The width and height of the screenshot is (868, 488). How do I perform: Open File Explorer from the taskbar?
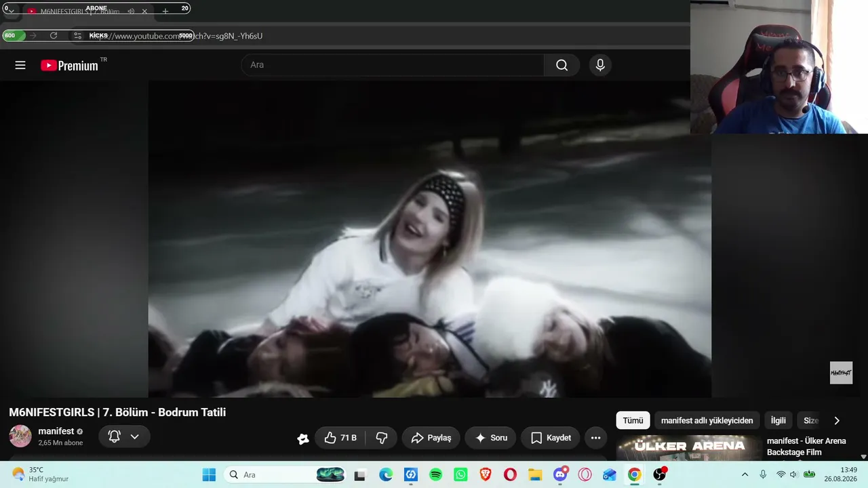[x=535, y=475]
